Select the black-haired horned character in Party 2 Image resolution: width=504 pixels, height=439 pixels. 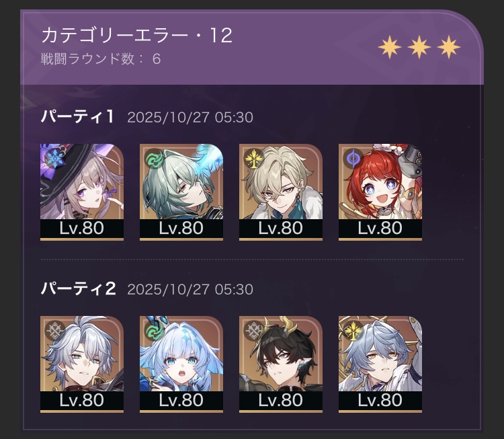281,364
